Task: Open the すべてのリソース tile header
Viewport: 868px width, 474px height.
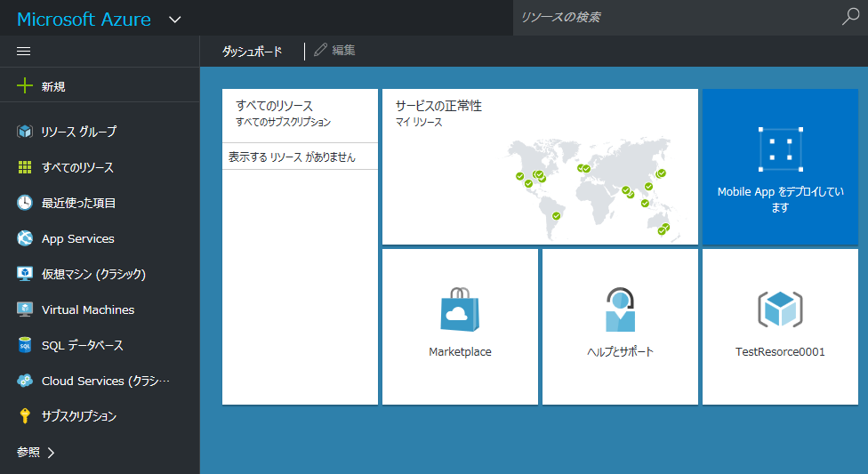Action: tap(274, 106)
